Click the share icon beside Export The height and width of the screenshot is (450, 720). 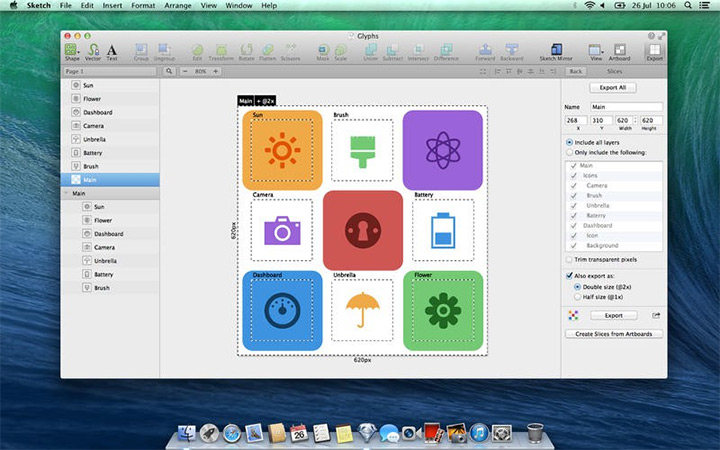click(x=656, y=315)
